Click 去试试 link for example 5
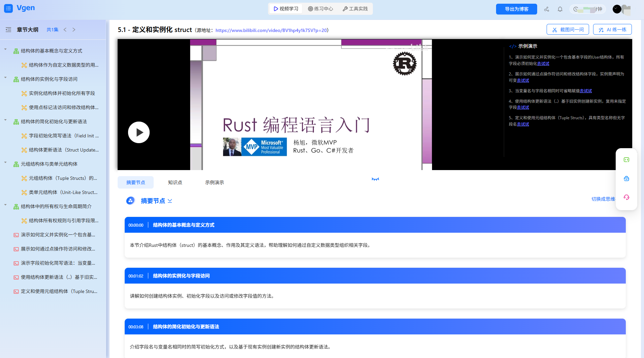This screenshot has width=644, height=358. pyautogui.click(x=523, y=124)
